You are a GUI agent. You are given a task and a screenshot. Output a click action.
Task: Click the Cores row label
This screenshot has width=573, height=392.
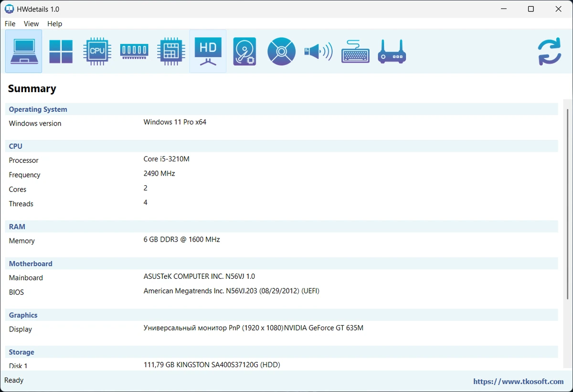pos(18,190)
